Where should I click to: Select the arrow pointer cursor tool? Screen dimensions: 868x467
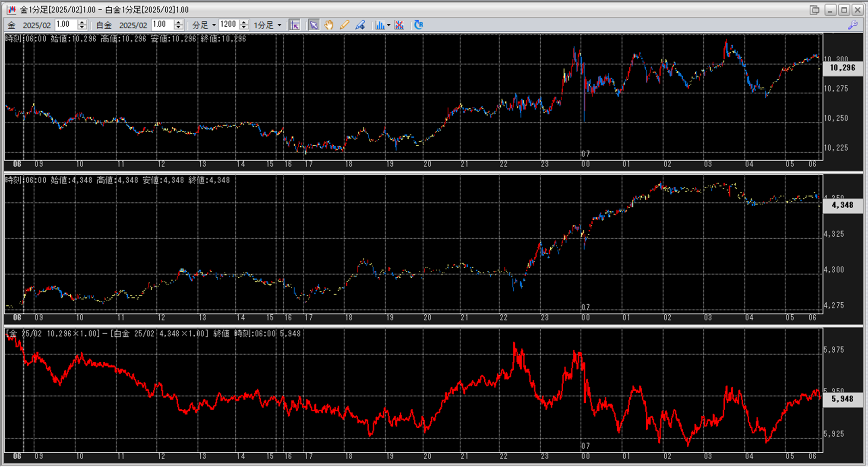[x=313, y=25]
